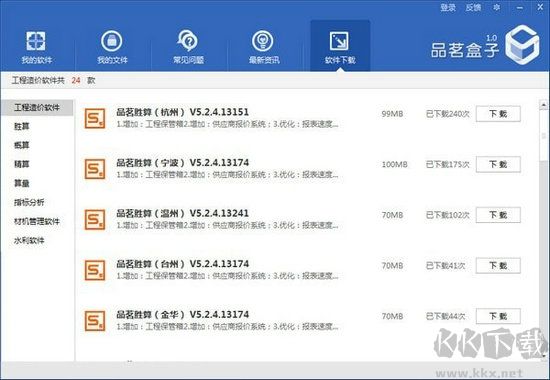Download 品茗胜算（宁波）V5.2.4.13174
550x380 pixels.
pyautogui.click(x=498, y=165)
